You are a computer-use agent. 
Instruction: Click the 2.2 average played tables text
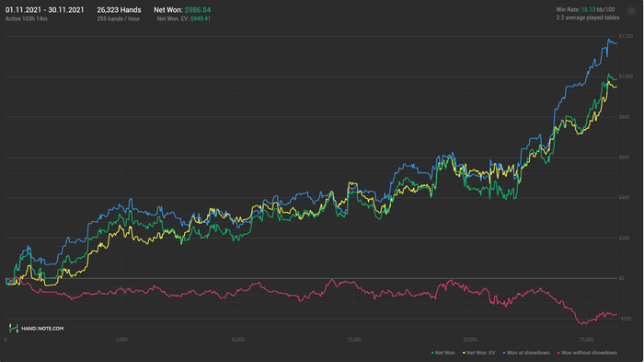click(x=588, y=18)
